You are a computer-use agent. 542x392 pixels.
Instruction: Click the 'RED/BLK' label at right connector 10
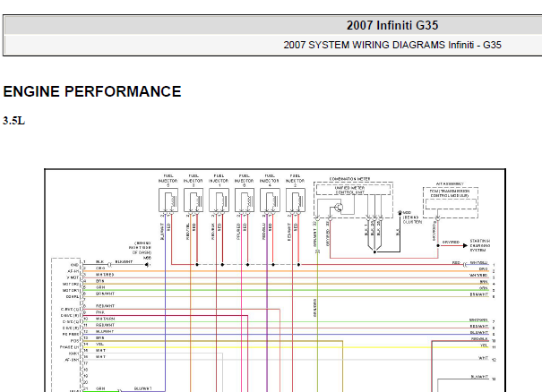pyautogui.click(x=479, y=339)
